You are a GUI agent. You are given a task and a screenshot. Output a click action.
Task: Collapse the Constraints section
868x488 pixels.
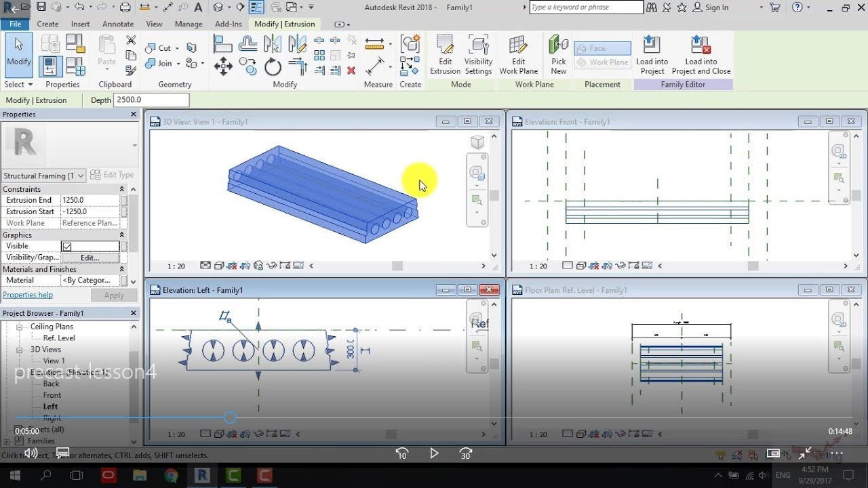click(x=122, y=189)
